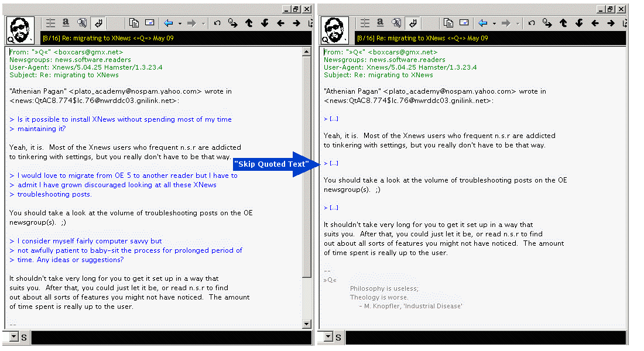The image size is (644, 351).
Task: Click the message card icon in right toolbar
Action: (x=464, y=23)
